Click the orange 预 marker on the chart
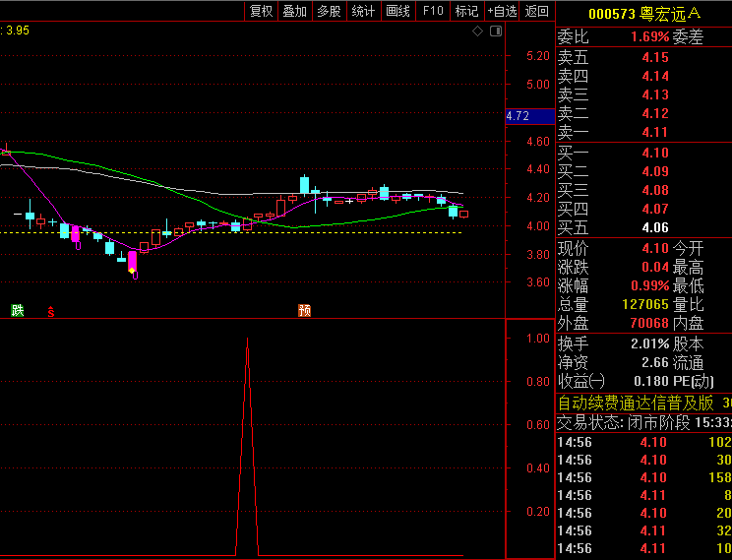The height and width of the screenshot is (560, 732). pos(305,311)
